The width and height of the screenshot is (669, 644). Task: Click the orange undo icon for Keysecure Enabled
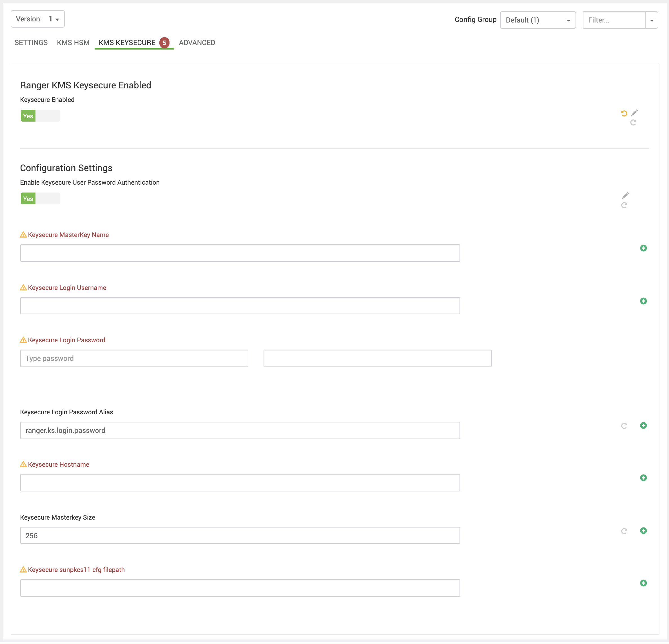[624, 113]
